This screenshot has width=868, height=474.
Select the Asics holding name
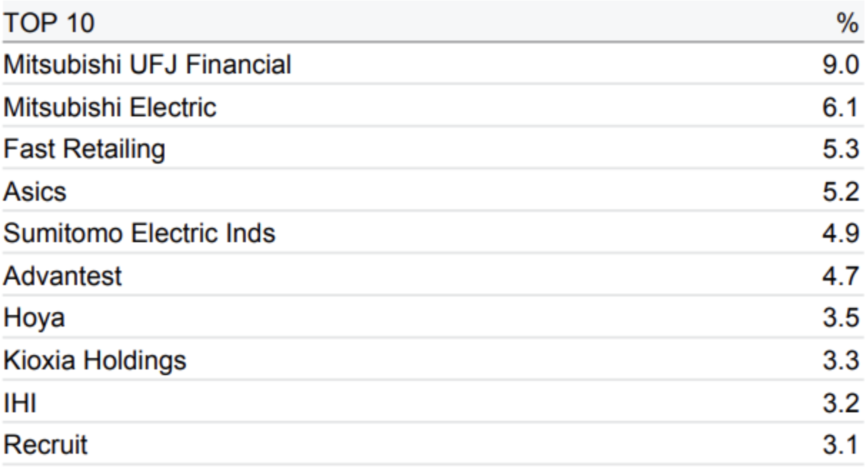tap(35, 191)
